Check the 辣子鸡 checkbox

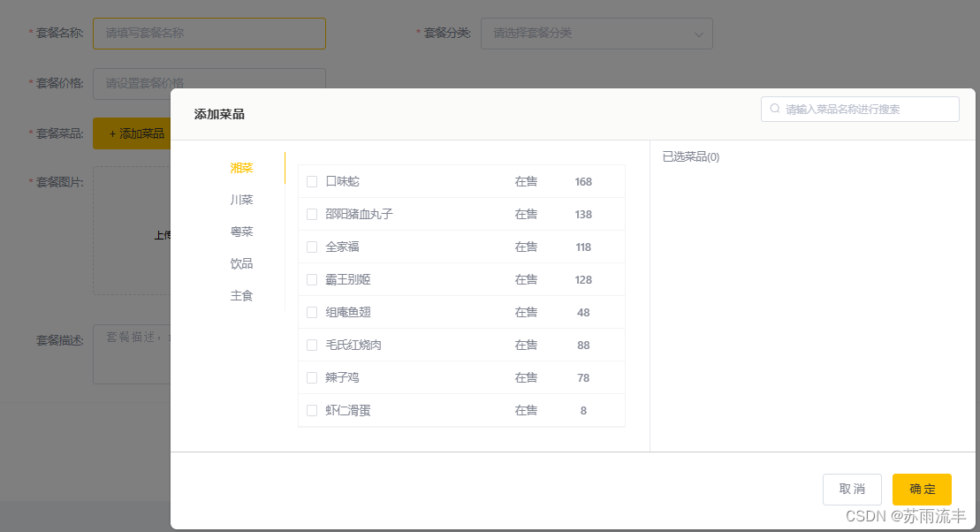pos(312,377)
